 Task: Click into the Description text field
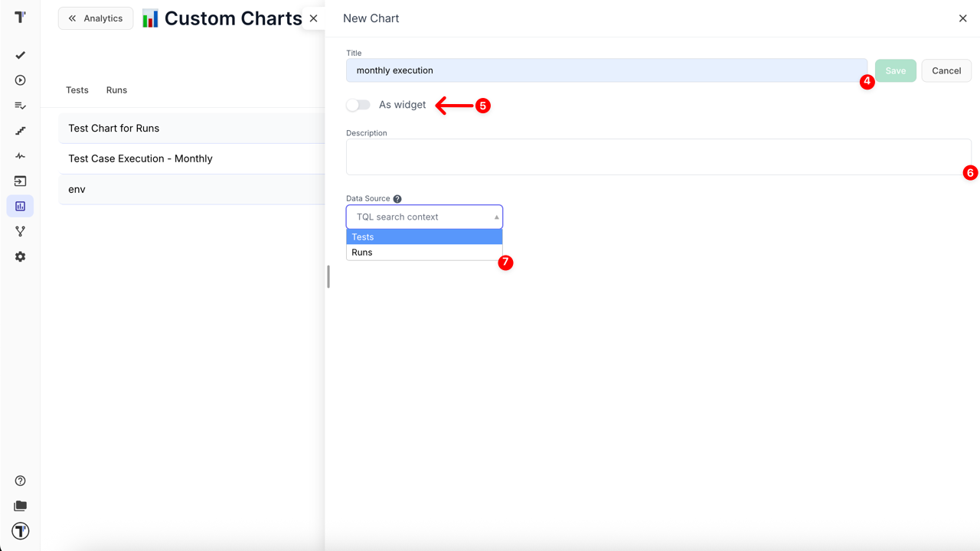coord(658,157)
